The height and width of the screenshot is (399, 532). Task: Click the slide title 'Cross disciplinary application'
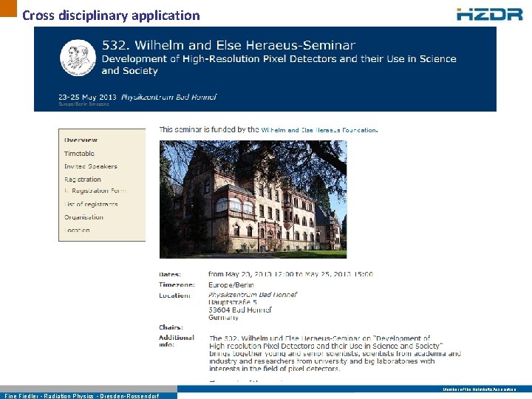point(111,16)
